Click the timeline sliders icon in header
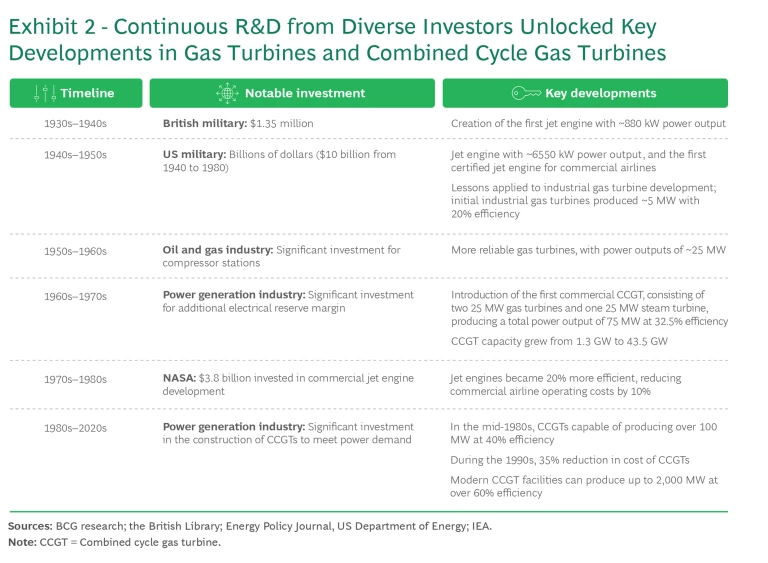768x563 pixels. [43, 93]
